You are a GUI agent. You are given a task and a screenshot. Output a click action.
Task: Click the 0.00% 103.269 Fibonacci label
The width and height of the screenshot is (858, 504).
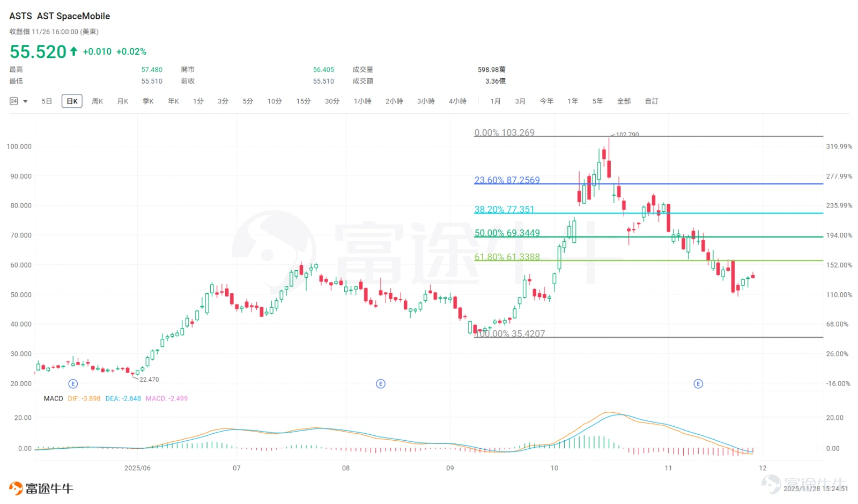pos(504,132)
